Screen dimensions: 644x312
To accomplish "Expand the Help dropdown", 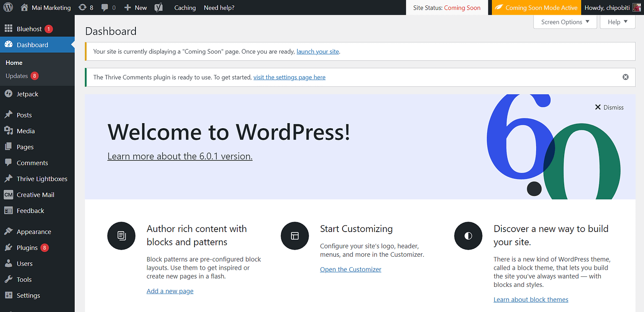I will click(617, 22).
